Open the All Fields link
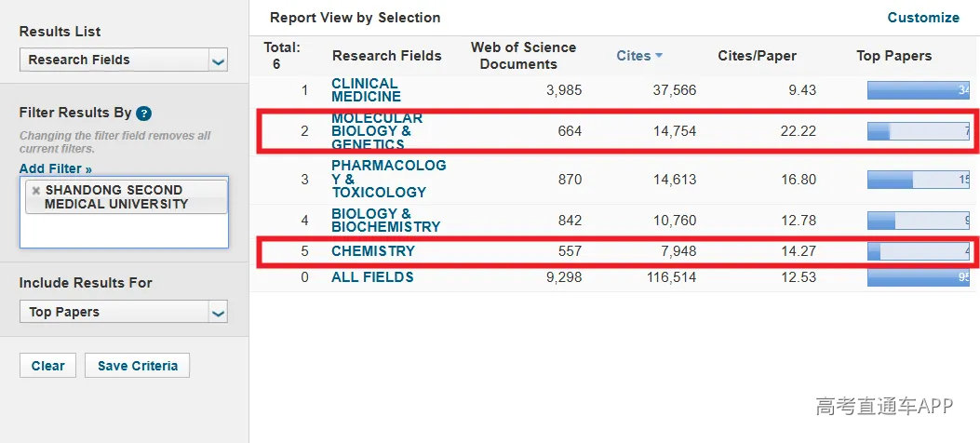 point(372,276)
